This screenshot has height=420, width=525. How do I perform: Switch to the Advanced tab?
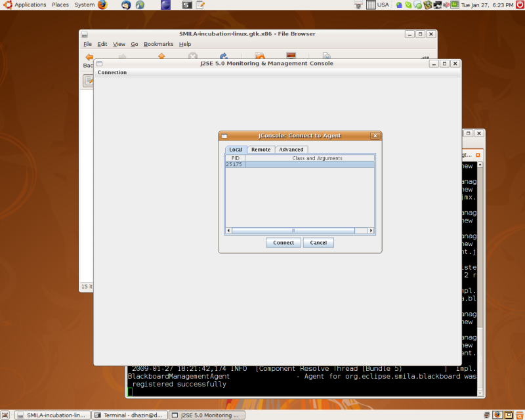(291, 150)
